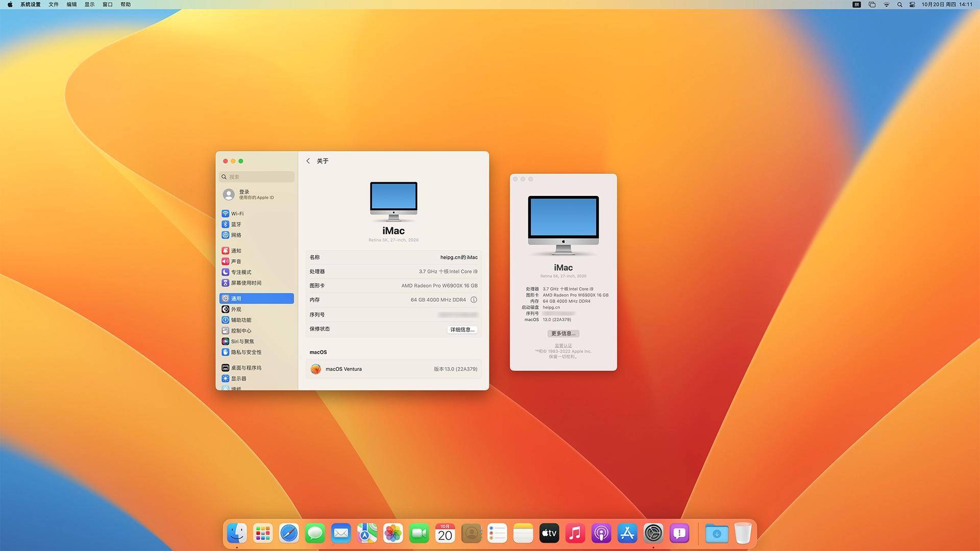This screenshot has height=551, width=980.
Task: Open Launchpad in the Dock
Action: point(263,534)
